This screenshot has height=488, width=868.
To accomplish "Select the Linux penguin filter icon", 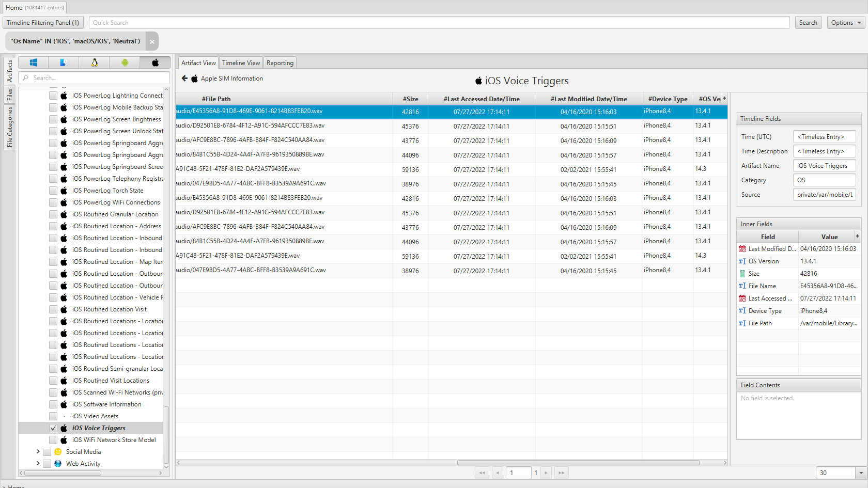I will coord(94,62).
